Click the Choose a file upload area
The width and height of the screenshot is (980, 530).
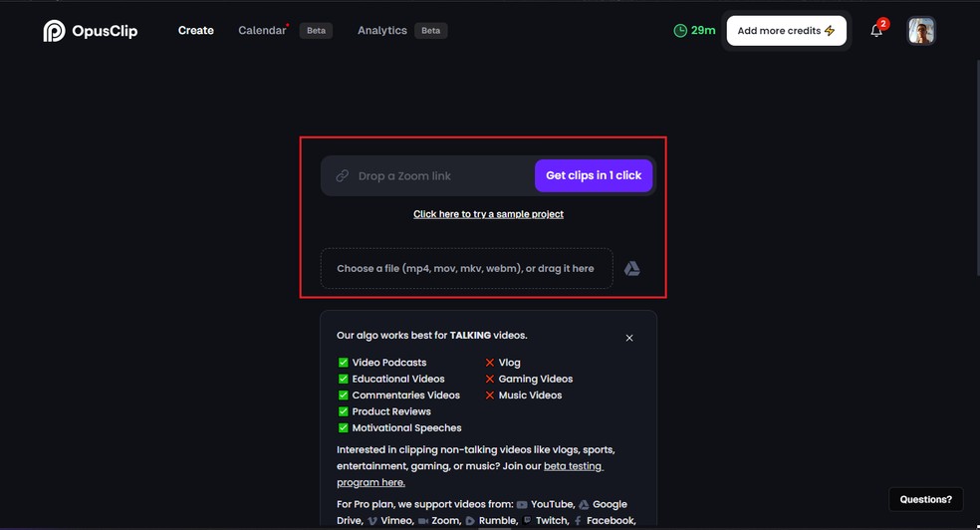pos(465,269)
